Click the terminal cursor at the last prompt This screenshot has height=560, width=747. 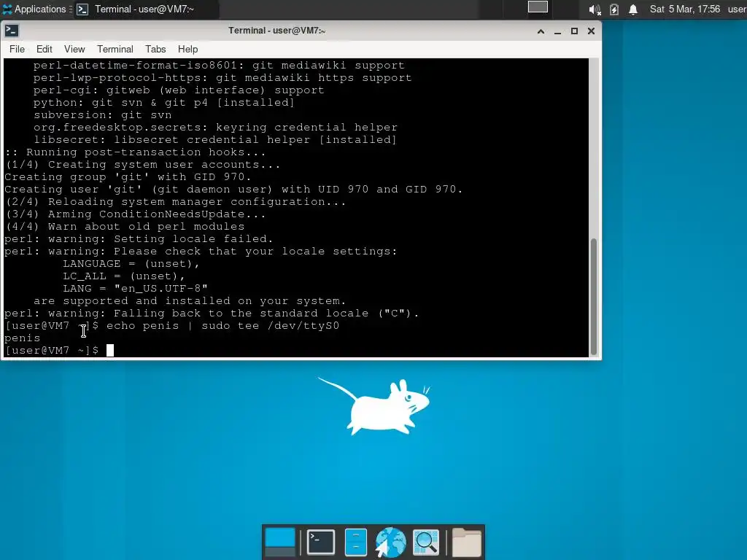pyautogui.click(x=110, y=351)
